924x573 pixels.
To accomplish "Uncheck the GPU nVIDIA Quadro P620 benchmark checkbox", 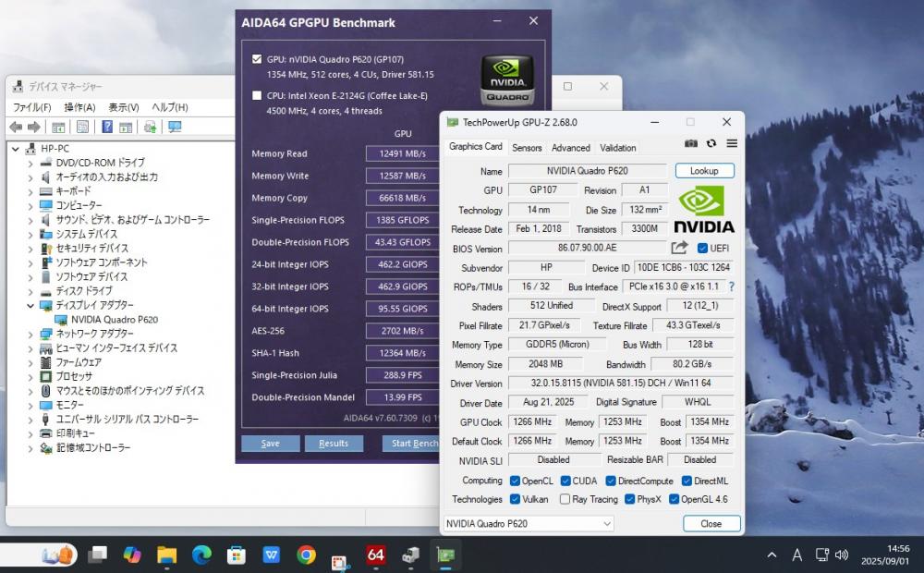I will (257, 59).
